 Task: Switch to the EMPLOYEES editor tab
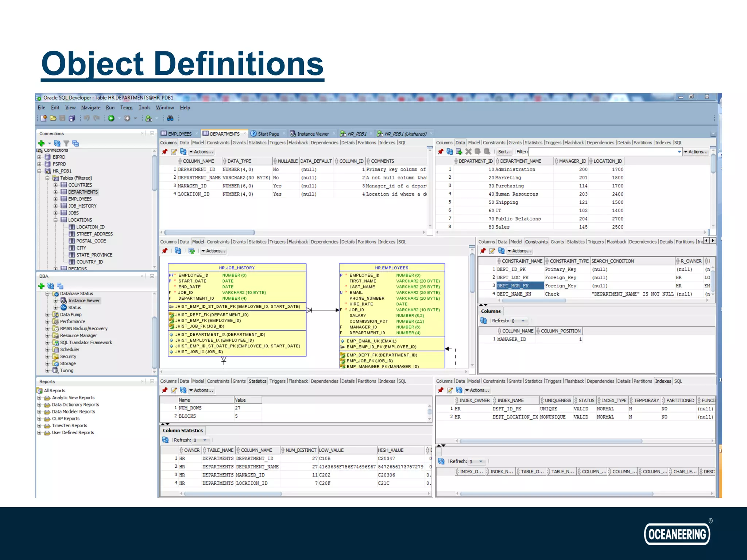[179, 134]
